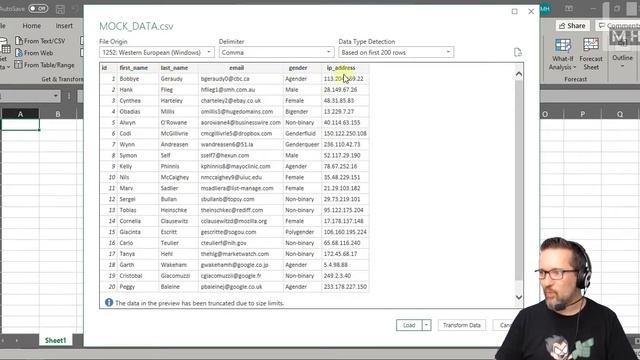Click the preview scrollbar up arrow

coord(518,74)
